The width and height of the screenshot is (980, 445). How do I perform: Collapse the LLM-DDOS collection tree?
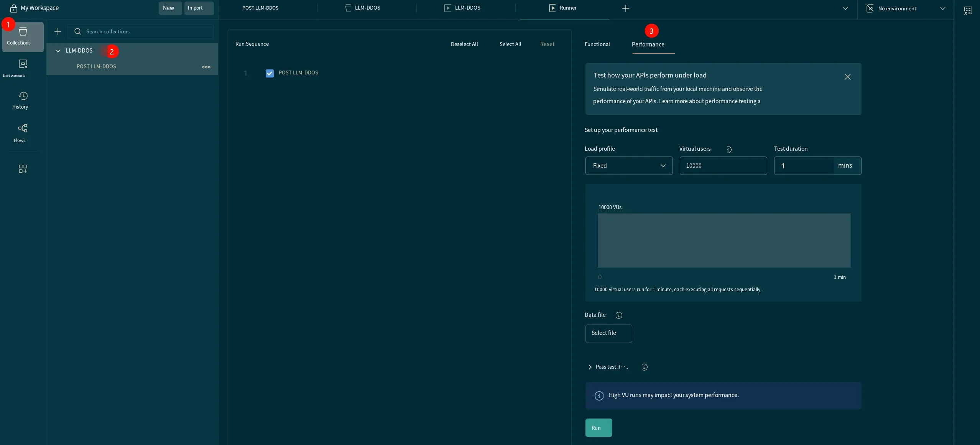pos(58,51)
